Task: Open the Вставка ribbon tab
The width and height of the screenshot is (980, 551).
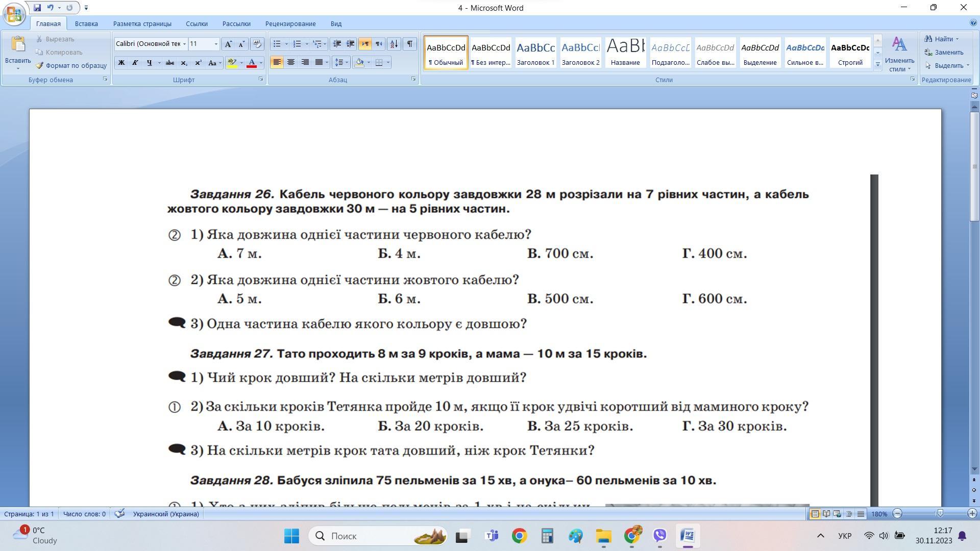Action: [x=86, y=23]
